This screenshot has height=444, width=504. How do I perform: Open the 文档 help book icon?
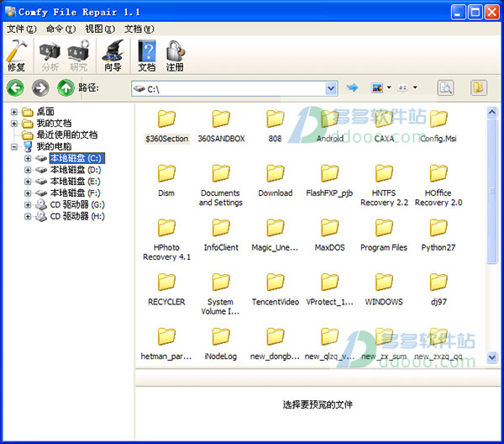(147, 55)
